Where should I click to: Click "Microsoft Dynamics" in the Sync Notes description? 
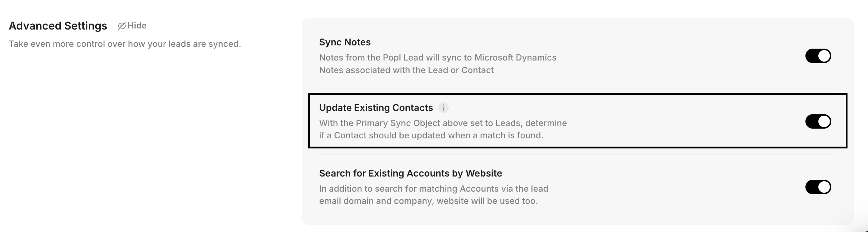515,58
